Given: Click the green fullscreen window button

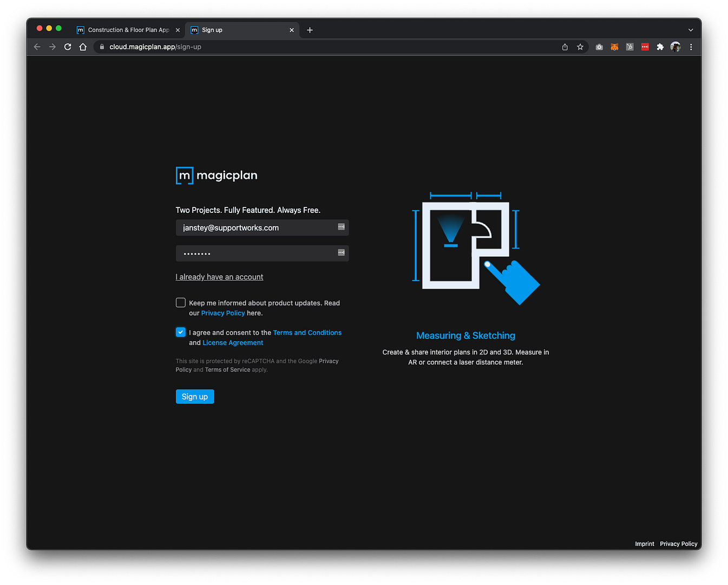Looking at the screenshot, I should tap(58, 28).
